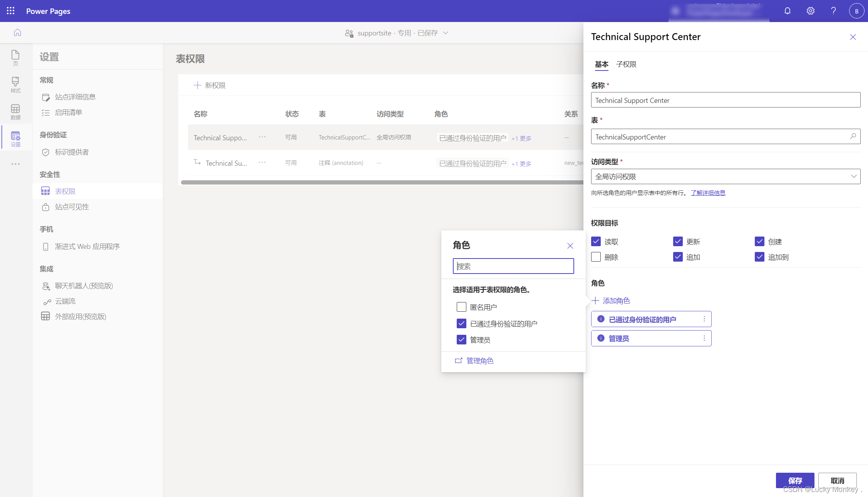Click the 名称 text field
868x497 pixels.
726,100
